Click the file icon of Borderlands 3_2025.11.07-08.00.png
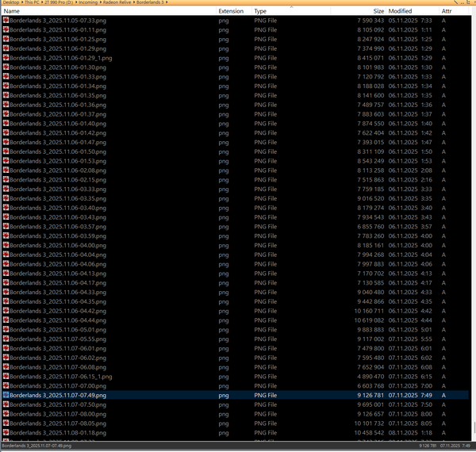 pyautogui.click(x=6, y=414)
